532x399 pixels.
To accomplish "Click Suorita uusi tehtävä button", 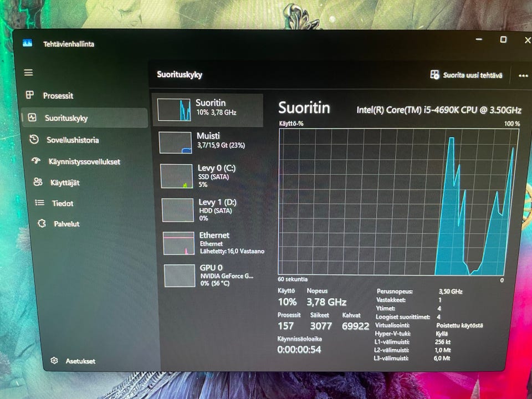I will 466,75.
